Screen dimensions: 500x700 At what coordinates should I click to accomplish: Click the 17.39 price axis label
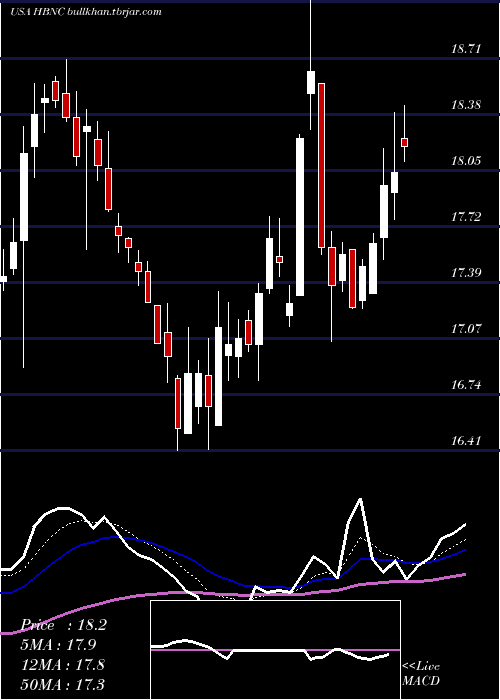pos(466,273)
